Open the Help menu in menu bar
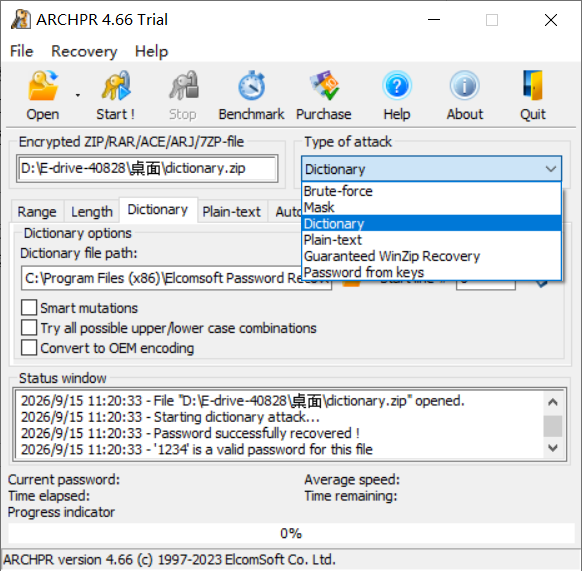The image size is (582, 571). click(x=151, y=51)
